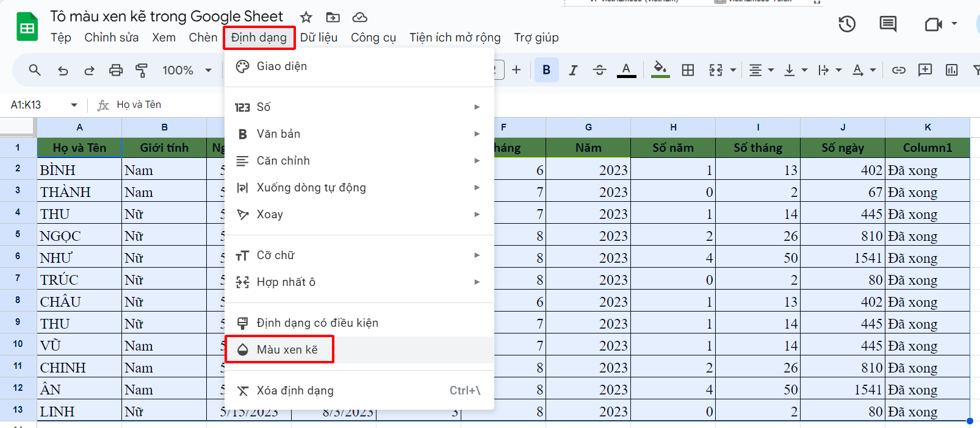Click the document title text
This screenshot has height=428, width=980.
166,16
